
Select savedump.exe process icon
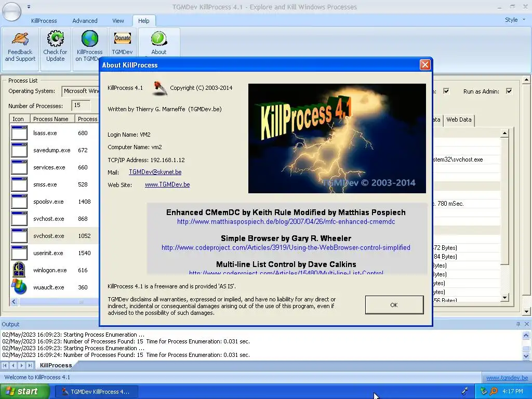point(19,150)
